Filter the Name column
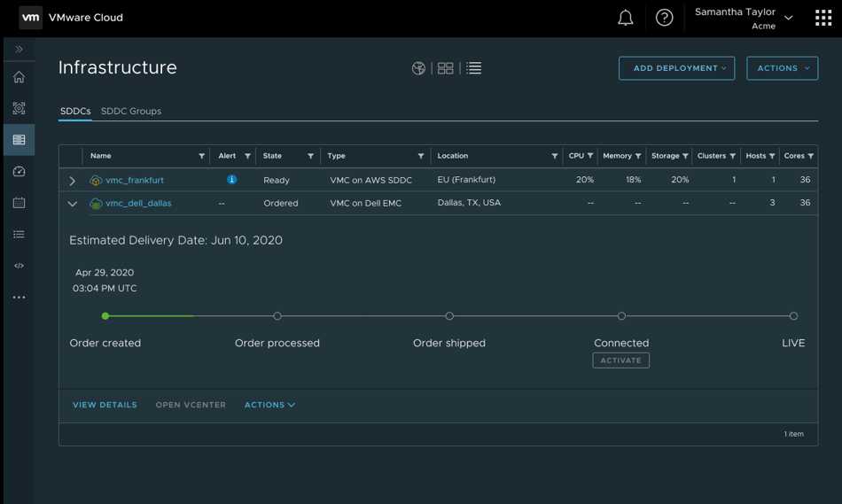This screenshot has width=842, height=504. tap(201, 156)
